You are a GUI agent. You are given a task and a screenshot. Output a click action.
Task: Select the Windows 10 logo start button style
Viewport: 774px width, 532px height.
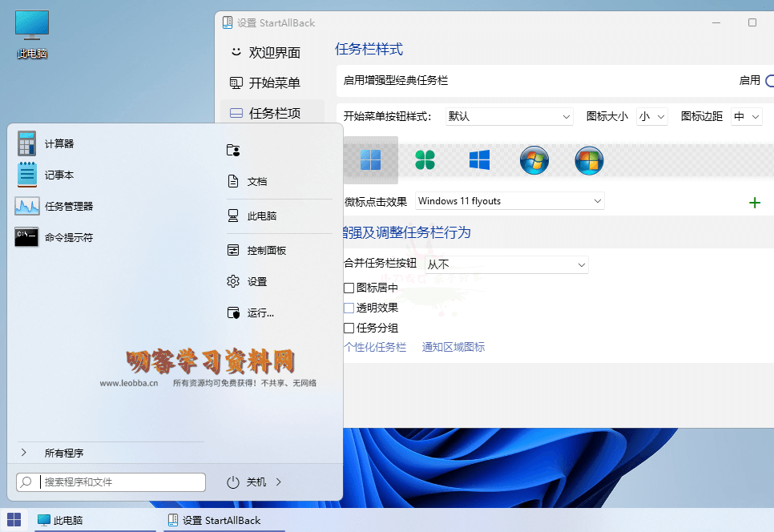[479, 159]
